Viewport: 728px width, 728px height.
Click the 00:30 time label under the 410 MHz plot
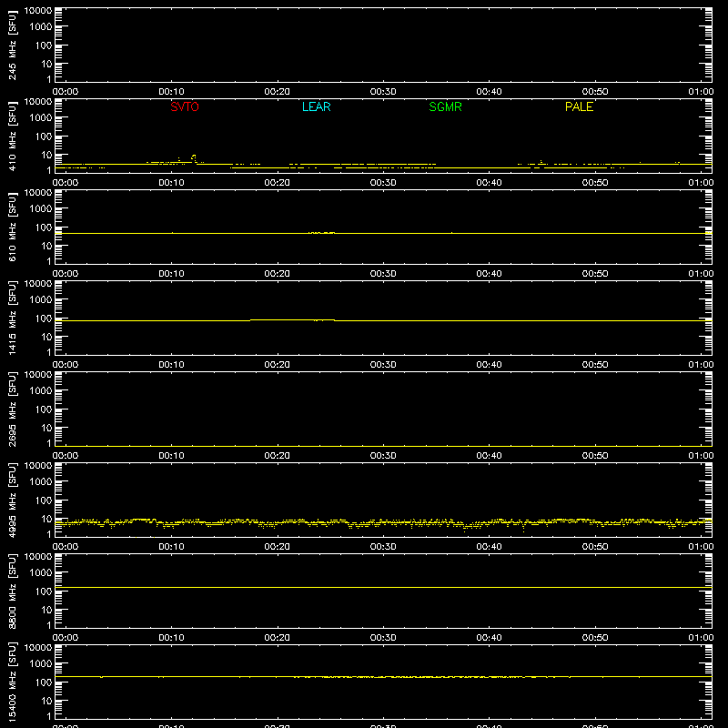click(x=383, y=183)
